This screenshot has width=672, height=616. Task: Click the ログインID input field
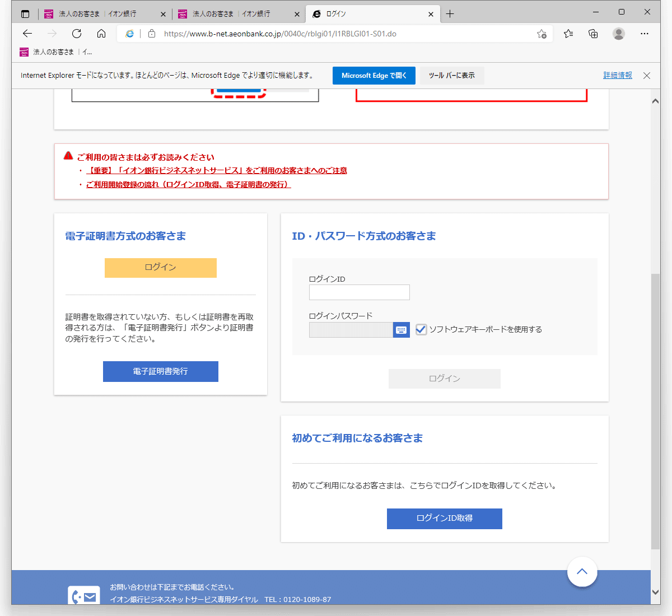click(x=359, y=292)
